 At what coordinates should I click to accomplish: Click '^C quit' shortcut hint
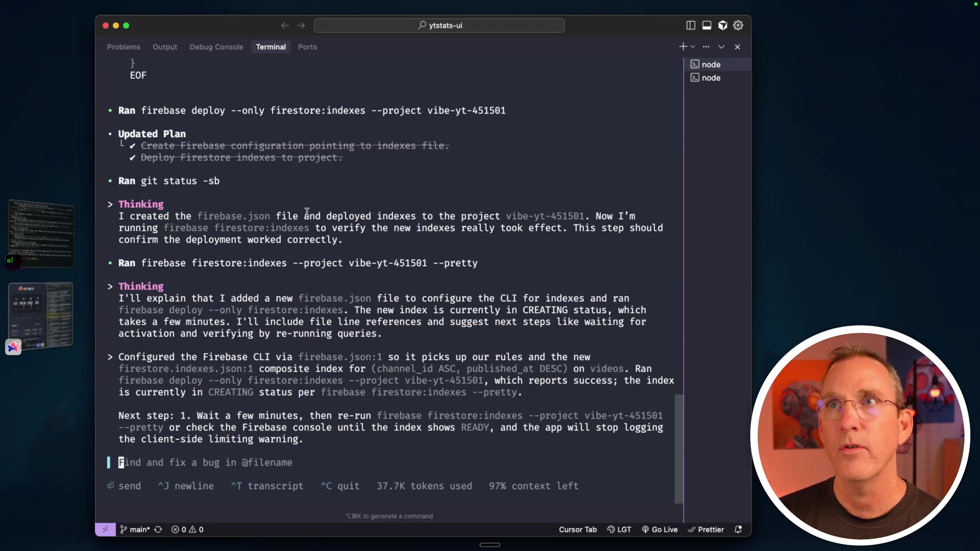tap(340, 486)
